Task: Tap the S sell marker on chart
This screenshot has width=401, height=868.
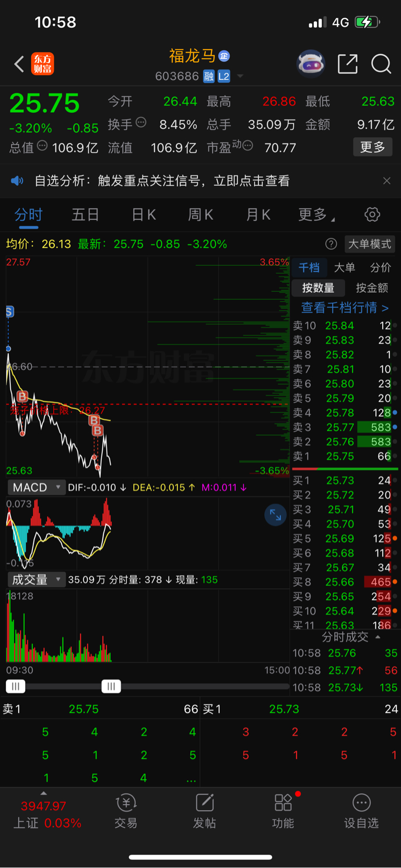Action: click(x=9, y=312)
